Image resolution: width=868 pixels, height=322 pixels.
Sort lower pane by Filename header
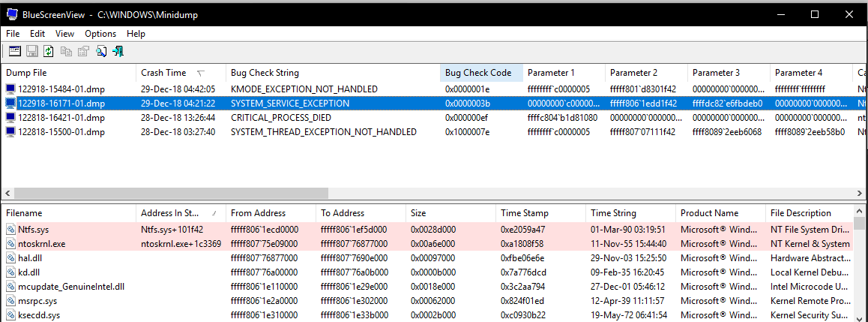pos(69,213)
